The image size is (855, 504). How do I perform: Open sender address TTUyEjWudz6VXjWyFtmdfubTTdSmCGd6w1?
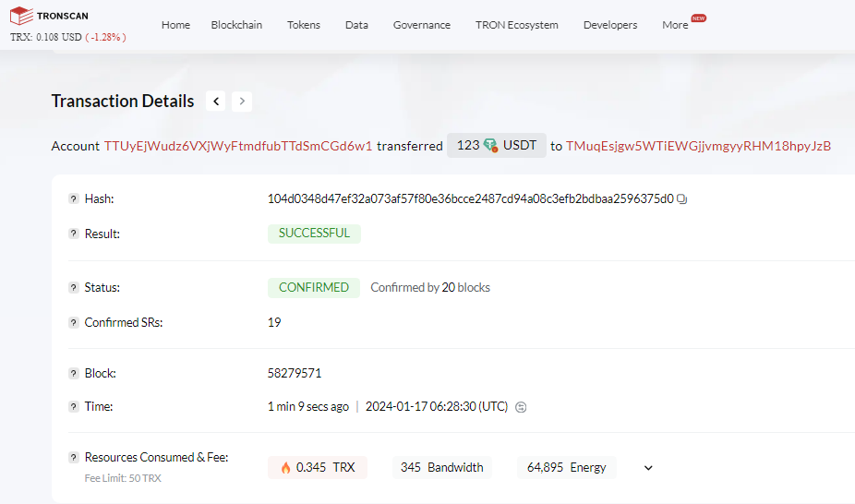coord(238,146)
